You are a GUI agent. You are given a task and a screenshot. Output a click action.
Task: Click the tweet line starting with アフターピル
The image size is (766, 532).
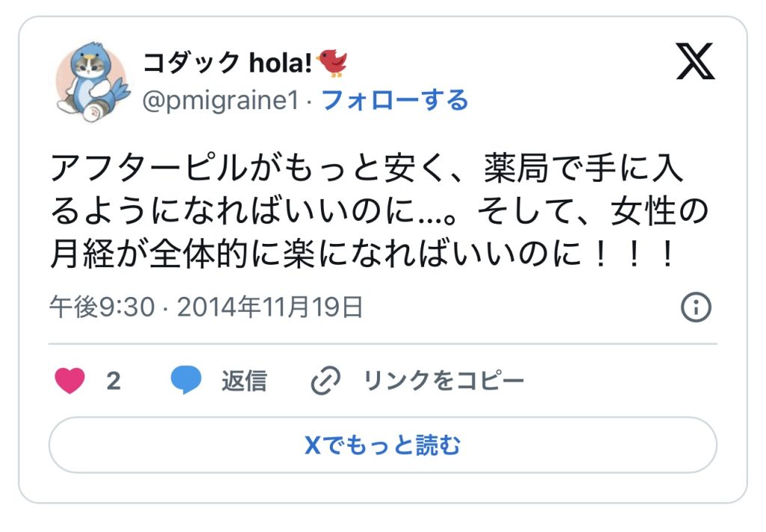coord(367,170)
